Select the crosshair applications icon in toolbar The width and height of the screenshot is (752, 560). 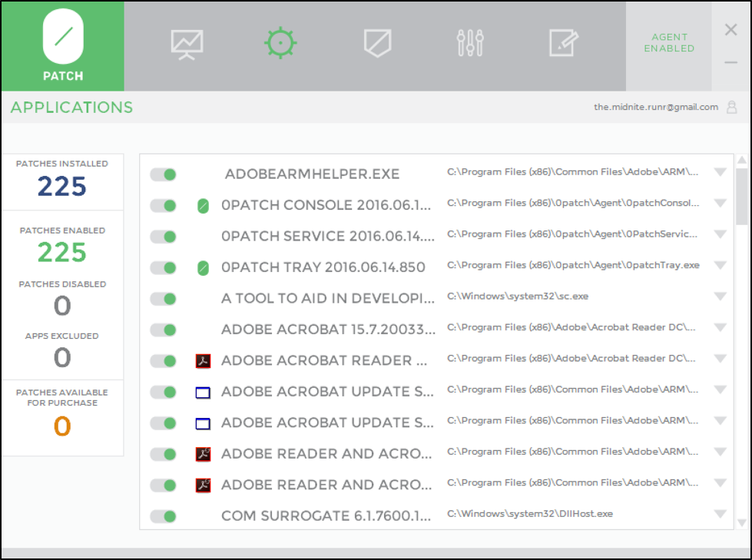[280, 43]
